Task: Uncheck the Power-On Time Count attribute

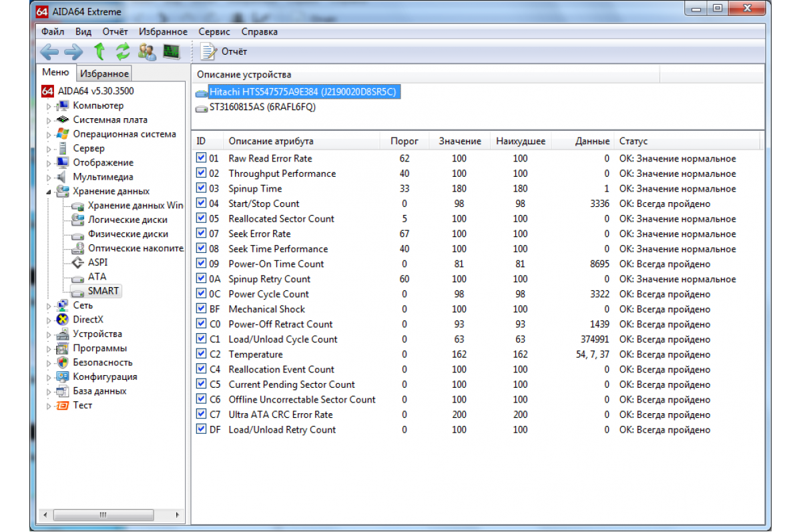Action: coord(201,264)
